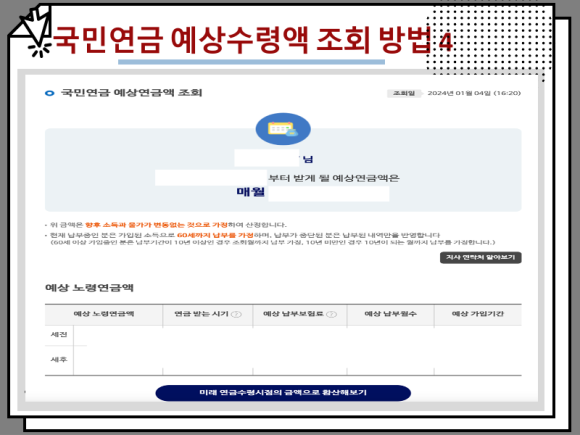The height and width of the screenshot is (435, 580).
Task: Select the '세전' table row label
Action: (59, 334)
